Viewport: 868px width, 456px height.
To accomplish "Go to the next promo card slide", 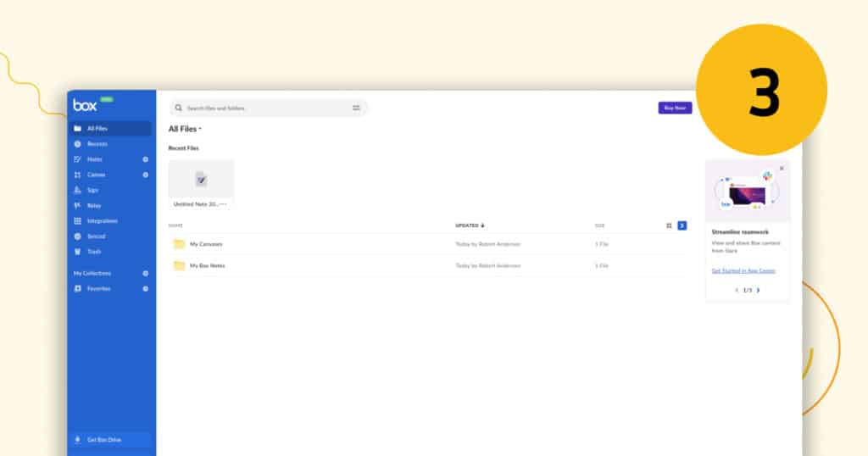I will click(758, 290).
